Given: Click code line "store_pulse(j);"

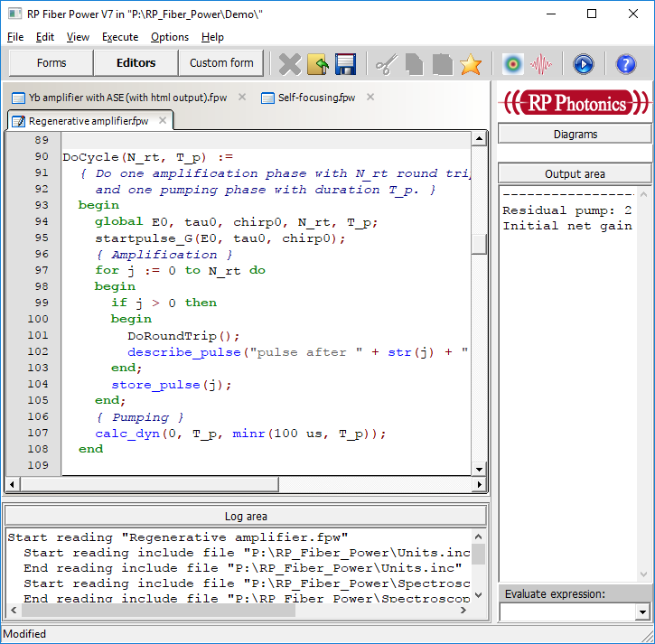Looking at the screenshot, I should coord(171,385).
